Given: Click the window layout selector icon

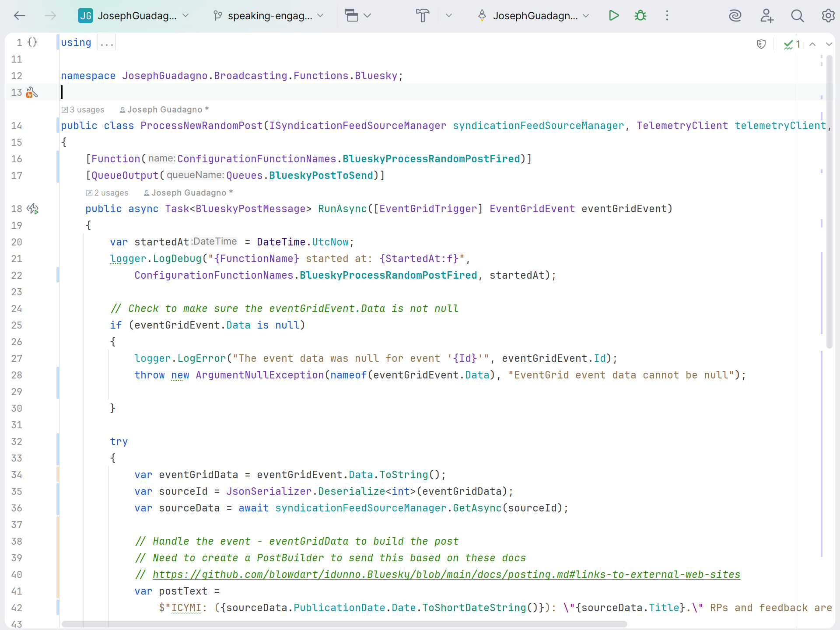Looking at the screenshot, I should [x=352, y=16].
